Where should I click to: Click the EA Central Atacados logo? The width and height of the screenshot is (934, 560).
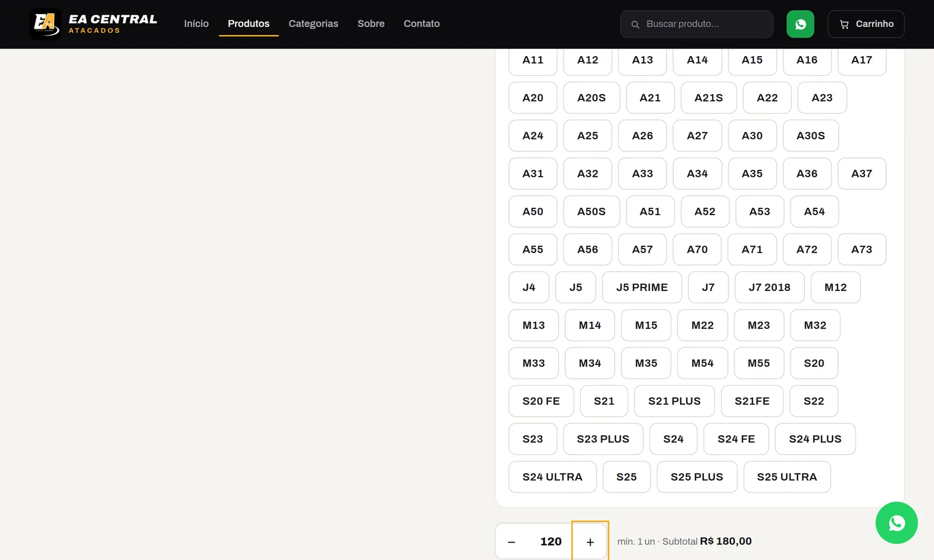(93, 24)
